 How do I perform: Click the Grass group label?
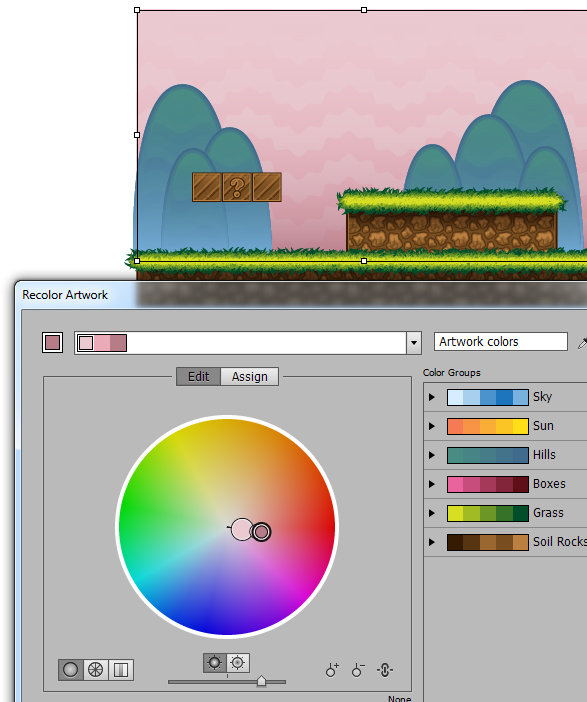548,513
